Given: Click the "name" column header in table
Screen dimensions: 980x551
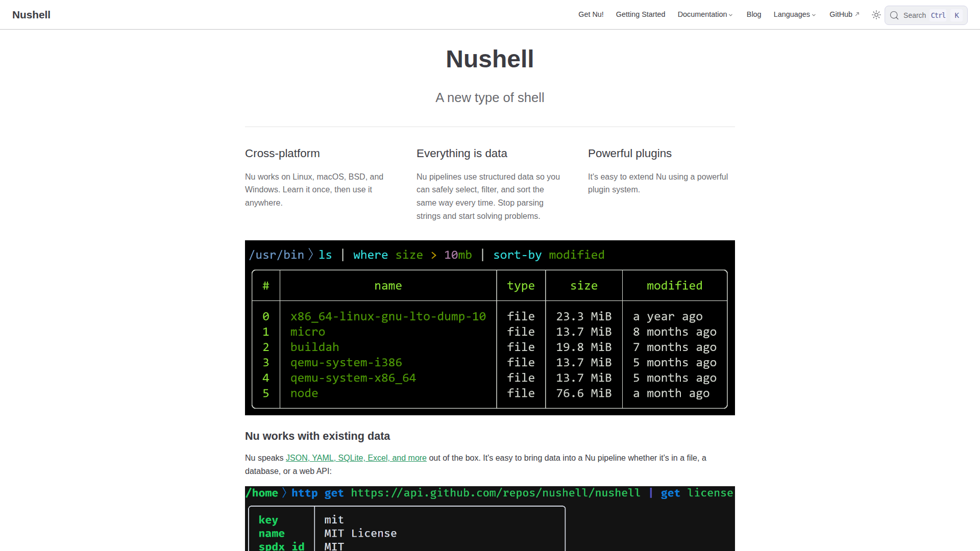Looking at the screenshot, I should click(388, 286).
